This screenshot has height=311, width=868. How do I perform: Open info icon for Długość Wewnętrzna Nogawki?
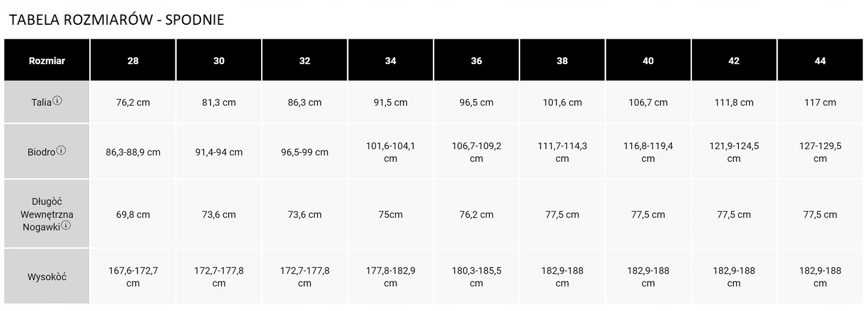66,226
